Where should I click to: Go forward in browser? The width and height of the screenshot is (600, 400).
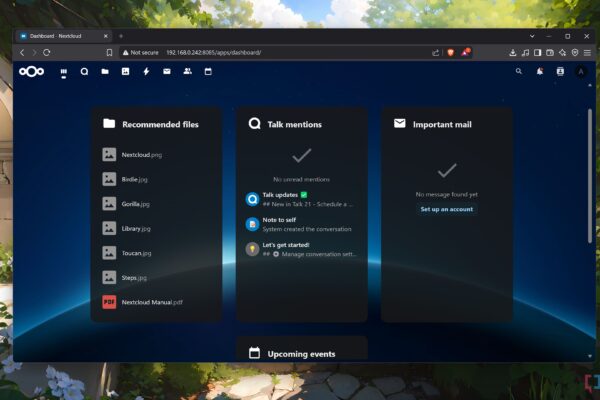click(x=34, y=52)
